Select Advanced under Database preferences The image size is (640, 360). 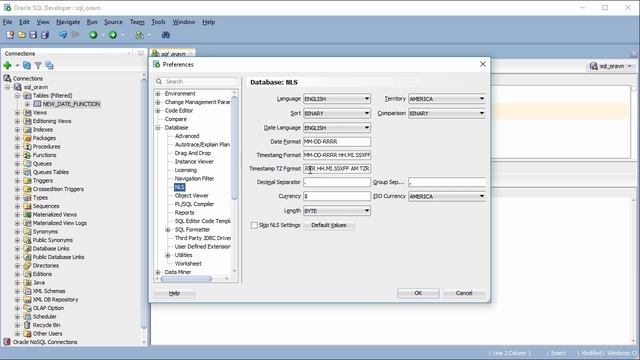pyautogui.click(x=187, y=136)
